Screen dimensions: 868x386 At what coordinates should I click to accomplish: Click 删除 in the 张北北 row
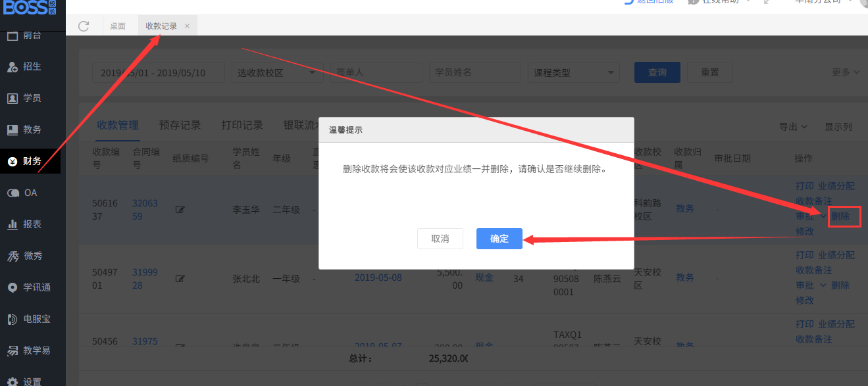click(x=840, y=285)
